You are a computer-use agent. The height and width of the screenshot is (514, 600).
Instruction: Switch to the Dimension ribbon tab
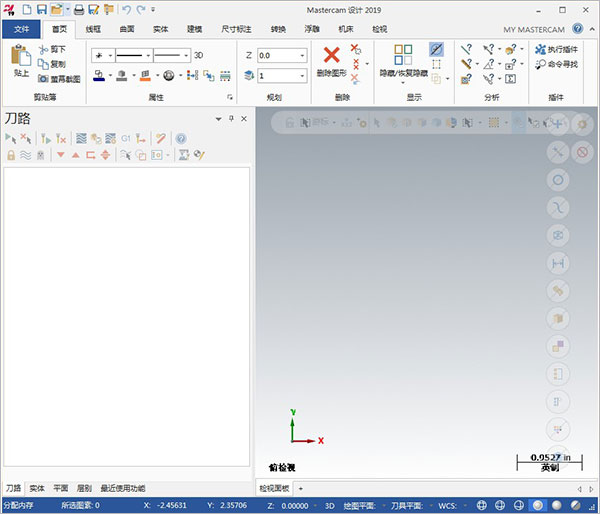click(x=236, y=29)
